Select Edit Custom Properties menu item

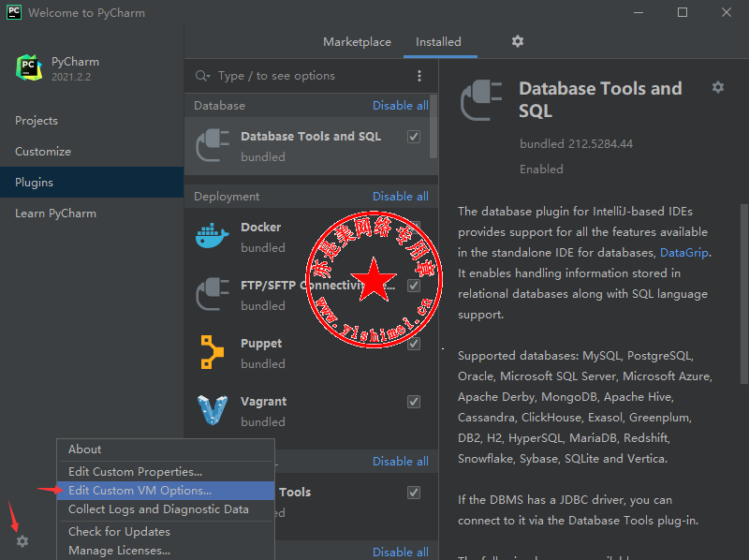(166, 472)
